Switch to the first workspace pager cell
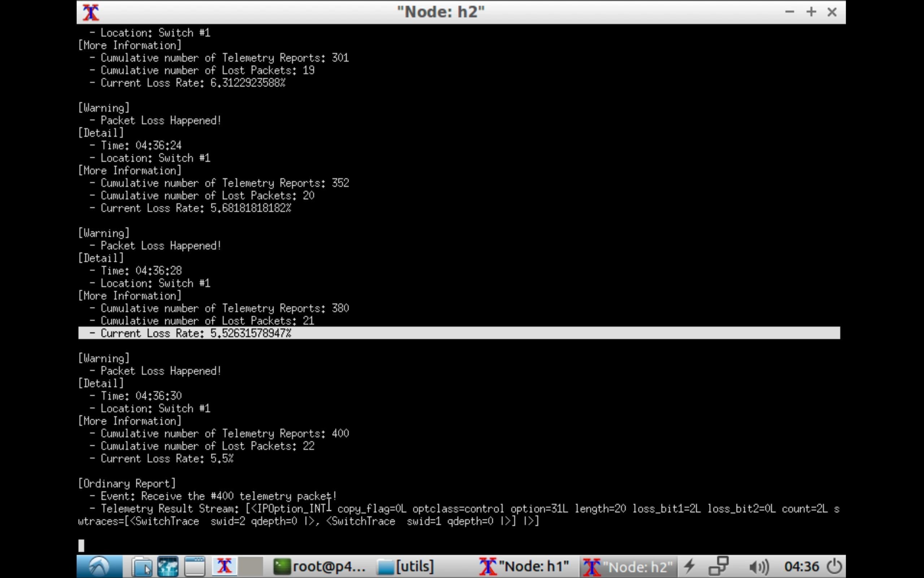 point(225,566)
